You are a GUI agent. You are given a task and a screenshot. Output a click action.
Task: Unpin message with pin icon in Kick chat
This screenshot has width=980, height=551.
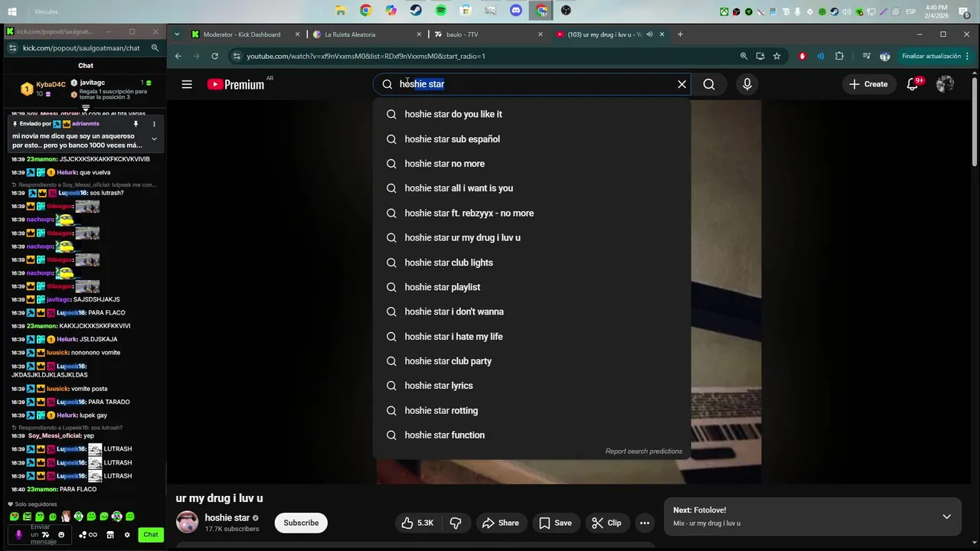pos(136,124)
